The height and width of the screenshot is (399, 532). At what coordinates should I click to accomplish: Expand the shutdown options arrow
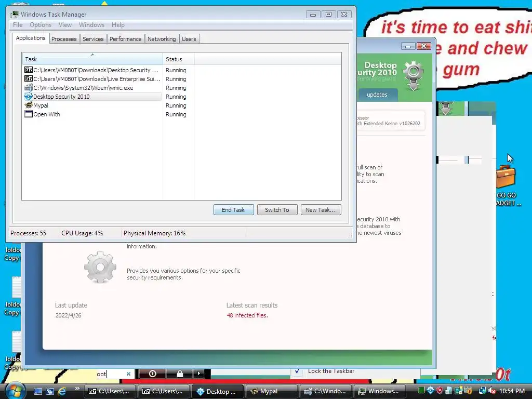[x=199, y=374]
